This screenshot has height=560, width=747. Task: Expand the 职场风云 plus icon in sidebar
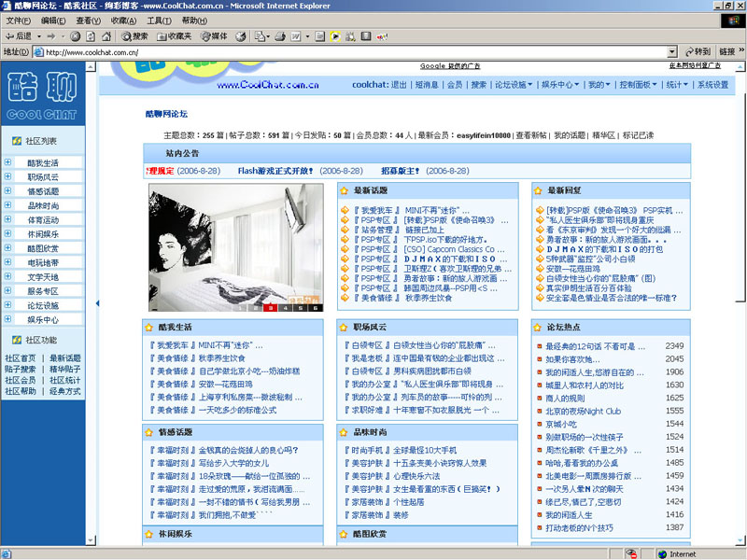pos(7,176)
